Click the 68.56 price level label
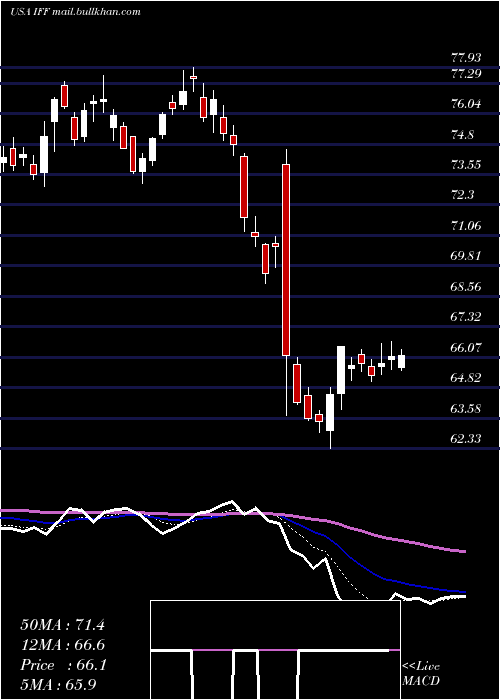500x700 pixels. point(467,286)
